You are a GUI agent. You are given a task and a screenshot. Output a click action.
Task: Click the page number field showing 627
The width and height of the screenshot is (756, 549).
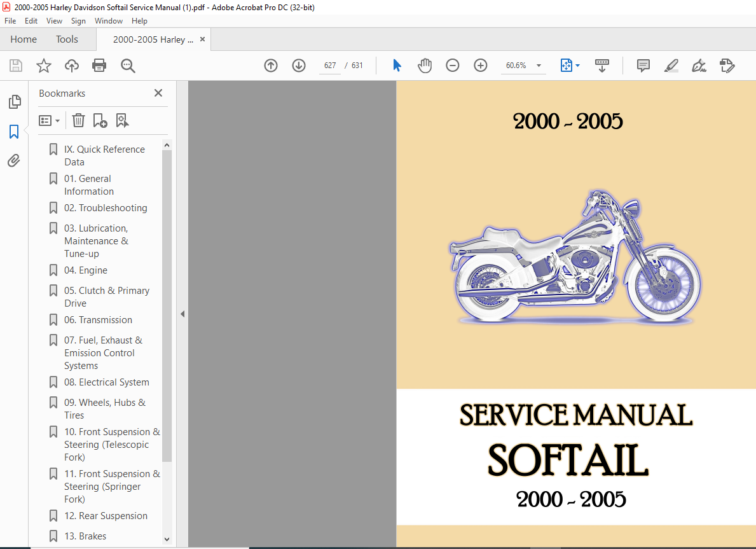click(x=330, y=66)
